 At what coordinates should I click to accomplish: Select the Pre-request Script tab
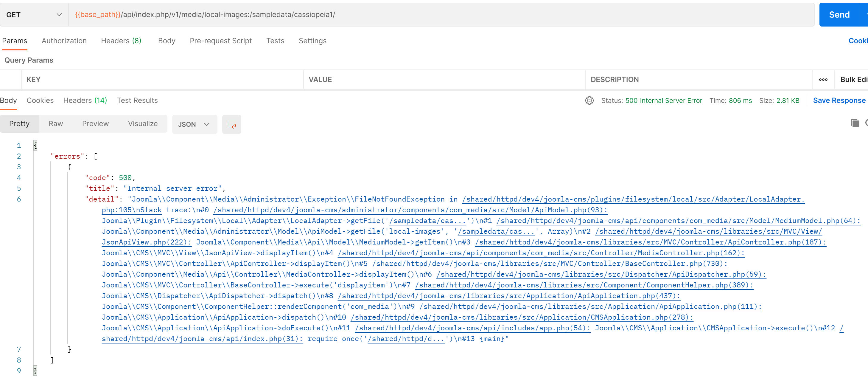[221, 41]
